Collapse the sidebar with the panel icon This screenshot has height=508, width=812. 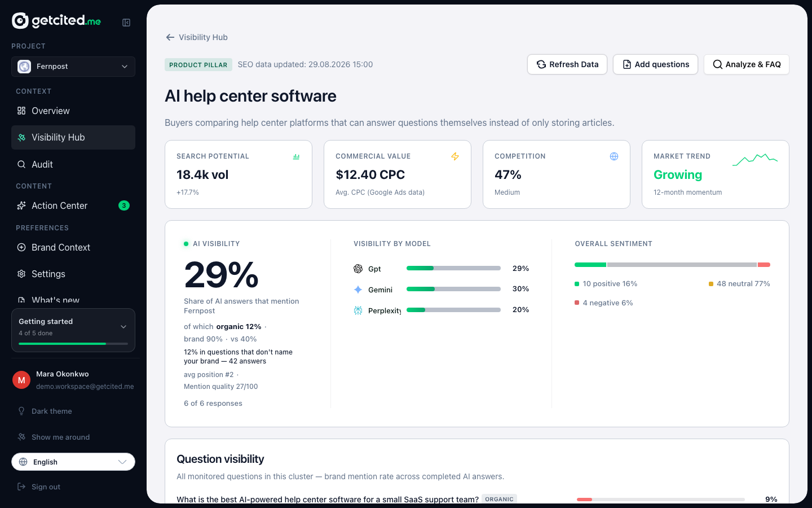tap(126, 23)
